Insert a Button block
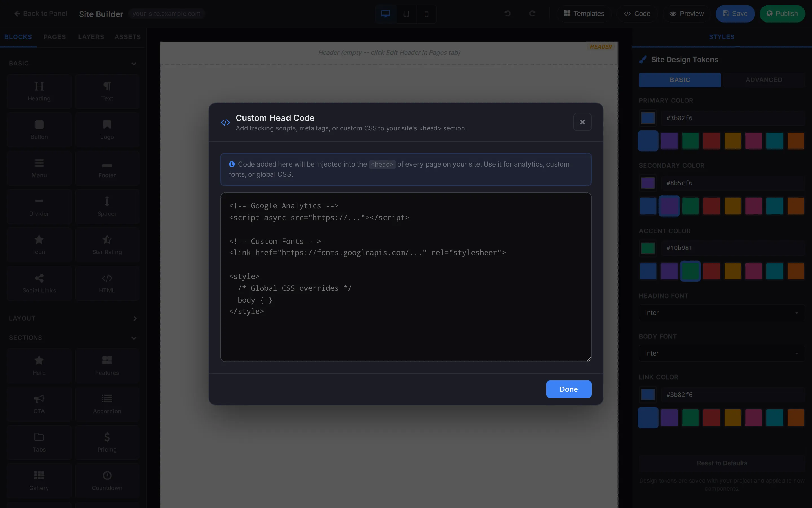Image resolution: width=812 pixels, height=508 pixels. pyautogui.click(x=39, y=130)
